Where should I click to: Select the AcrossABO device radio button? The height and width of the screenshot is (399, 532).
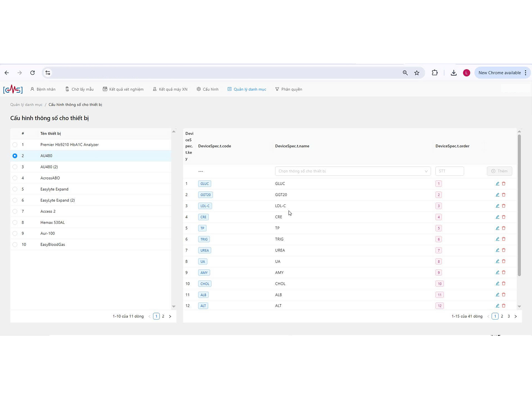point(15,178)
